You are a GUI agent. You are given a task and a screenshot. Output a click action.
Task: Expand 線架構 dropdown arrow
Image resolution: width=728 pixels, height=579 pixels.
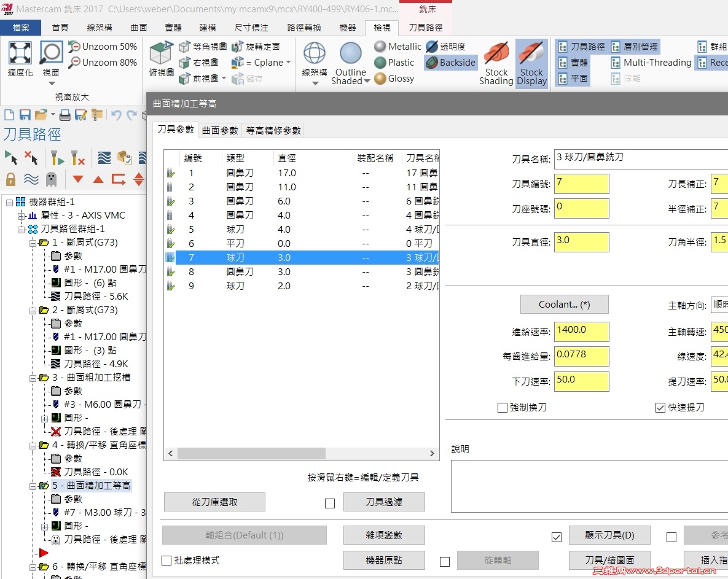[x=315, y=83]
